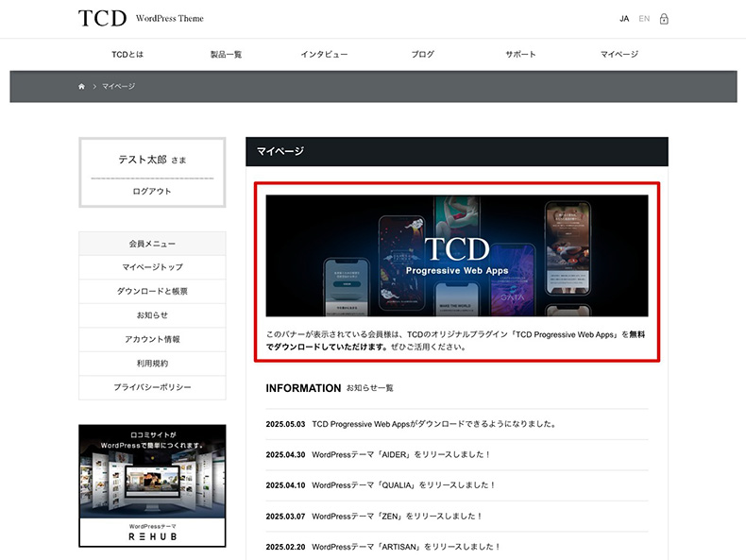Open the AIDER release announcement
The image size is (746, 560).
[x=401, y=454]
